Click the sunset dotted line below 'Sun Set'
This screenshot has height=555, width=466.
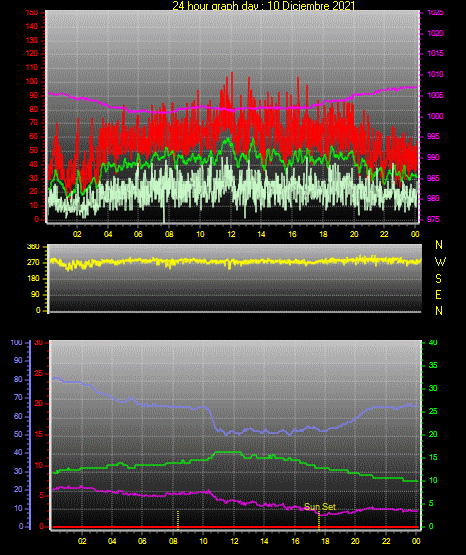319,521
